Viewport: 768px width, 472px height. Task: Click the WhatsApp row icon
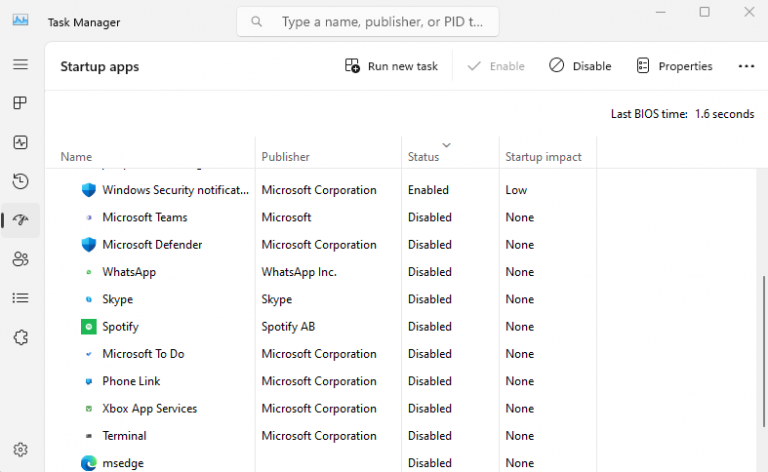coord(89,272)
